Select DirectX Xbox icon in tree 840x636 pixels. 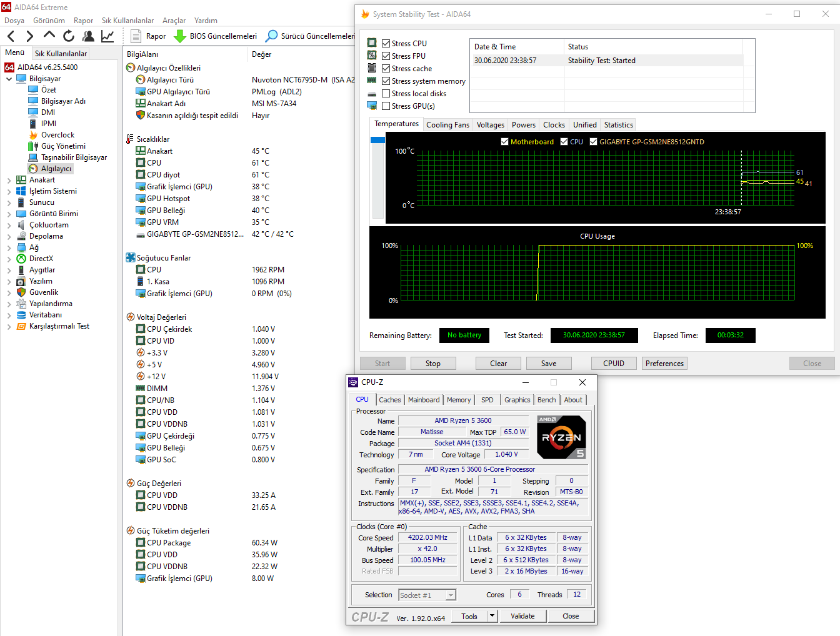[21, 259]
